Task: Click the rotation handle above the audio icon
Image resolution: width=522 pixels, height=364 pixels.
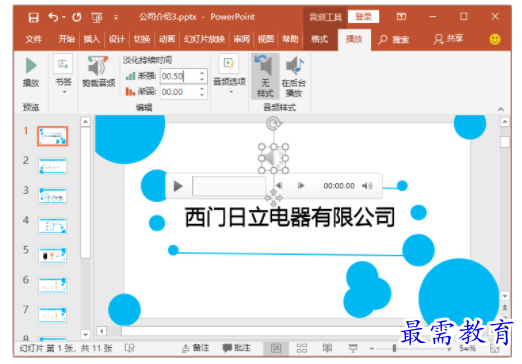Action: [274, 123]
